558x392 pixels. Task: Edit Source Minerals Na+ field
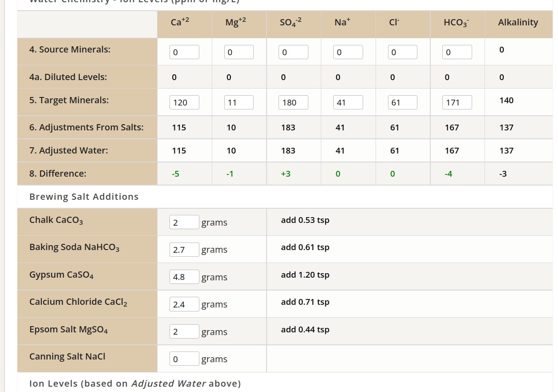point(348,52)
